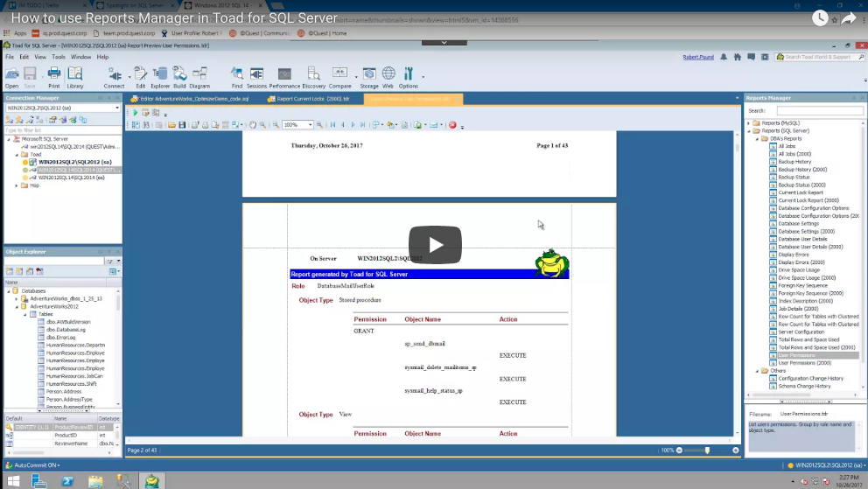This screenshot has height=489, width=868.
Task: Select Database User Details report
Action: (x=801, y=239)
